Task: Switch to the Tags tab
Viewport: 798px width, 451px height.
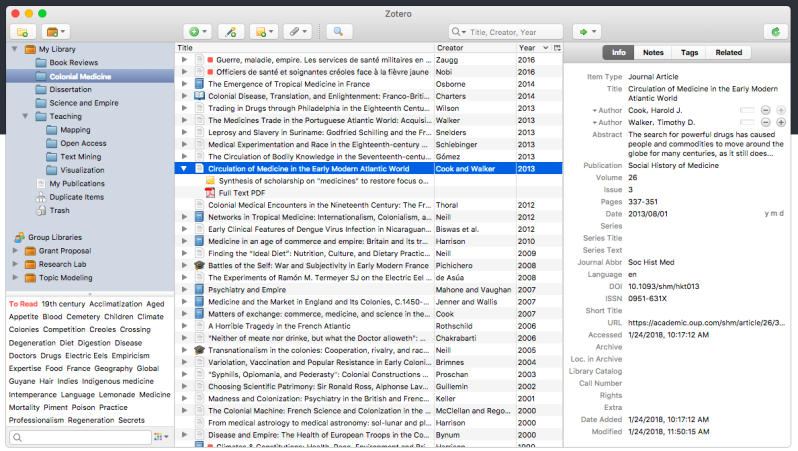Action: click(689, 52)
